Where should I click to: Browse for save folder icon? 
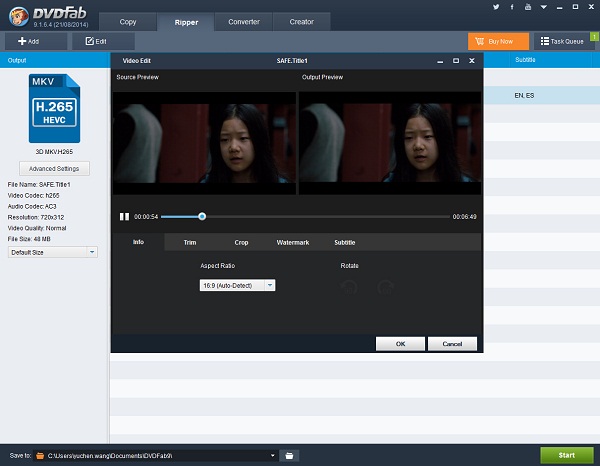point(288,455)
